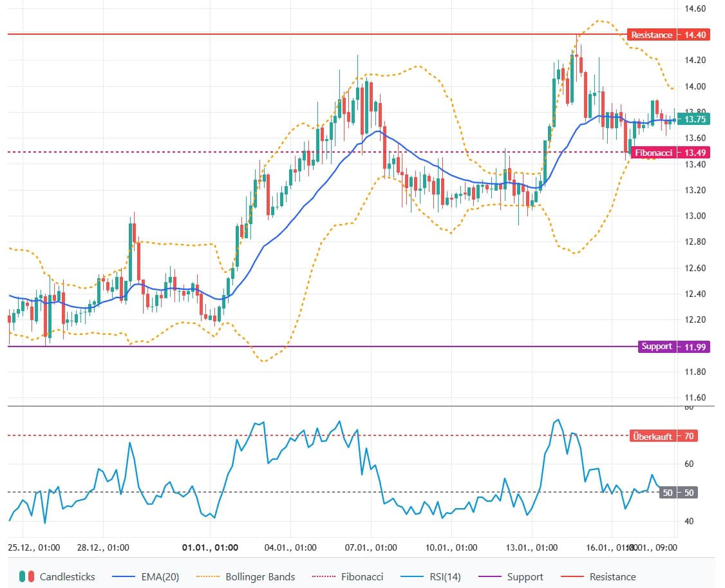Screen dimensions: 725x588
Task: Click the red Resistance tag on price axis
Action: (651, 35)
